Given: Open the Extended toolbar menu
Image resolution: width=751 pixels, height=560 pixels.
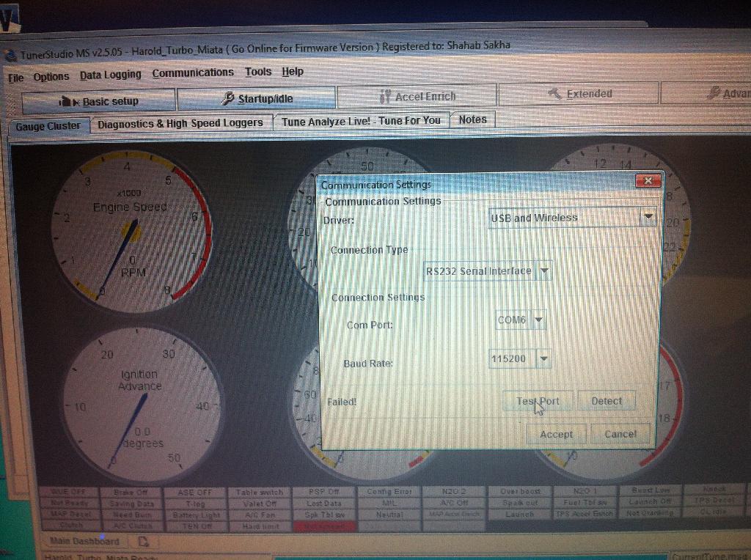Looking at the screenshot, I should (x=579, y=93).
